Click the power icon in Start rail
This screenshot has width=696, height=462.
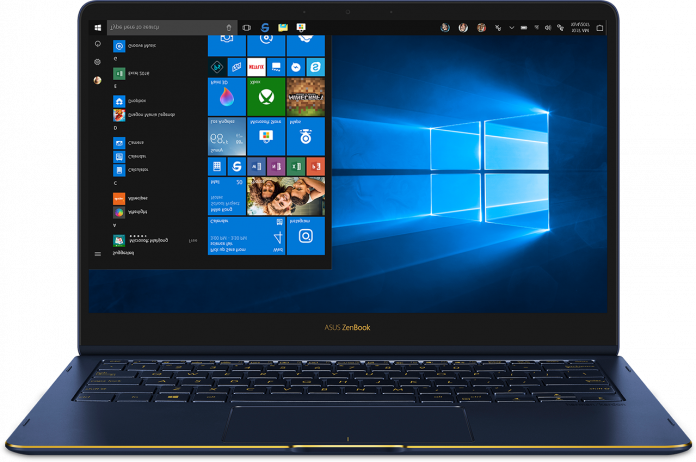pyautogui.click(x=98, y=43)
